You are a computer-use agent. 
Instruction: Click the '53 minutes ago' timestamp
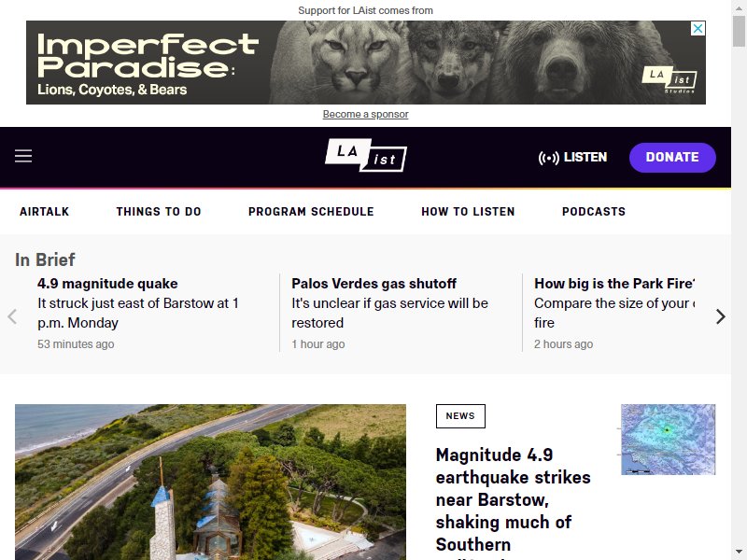click(x=76, y=344)
